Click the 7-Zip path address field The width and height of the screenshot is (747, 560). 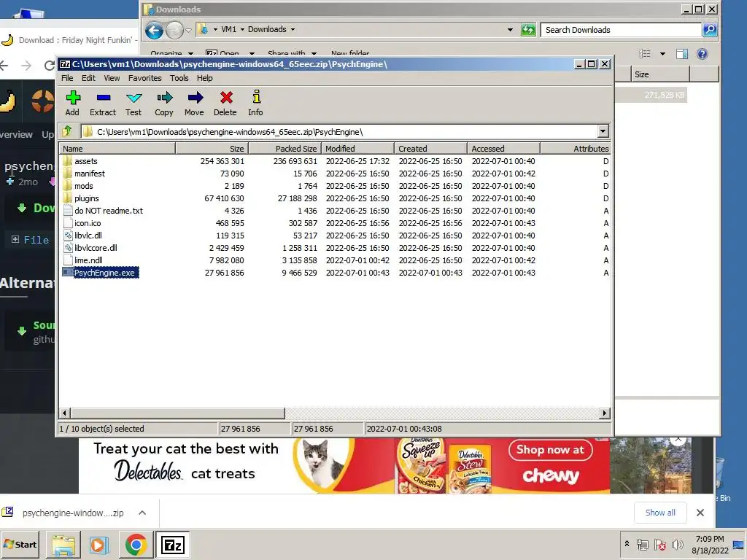point(338,131)
